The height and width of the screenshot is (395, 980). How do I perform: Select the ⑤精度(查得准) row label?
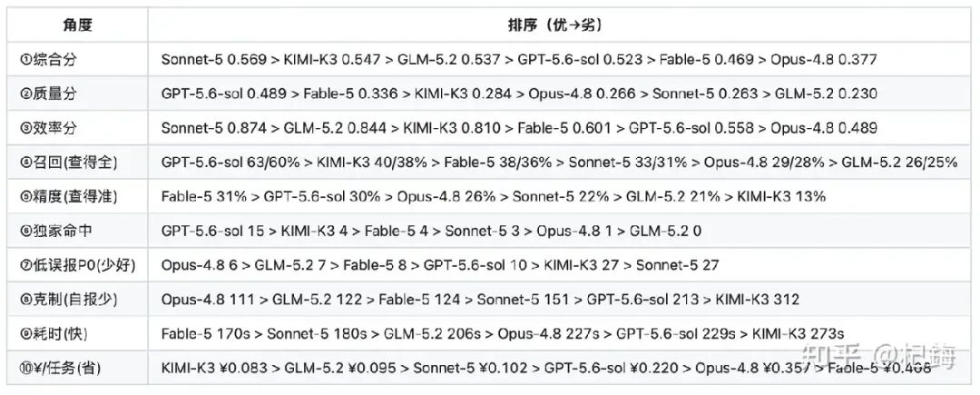pos(68,197)
